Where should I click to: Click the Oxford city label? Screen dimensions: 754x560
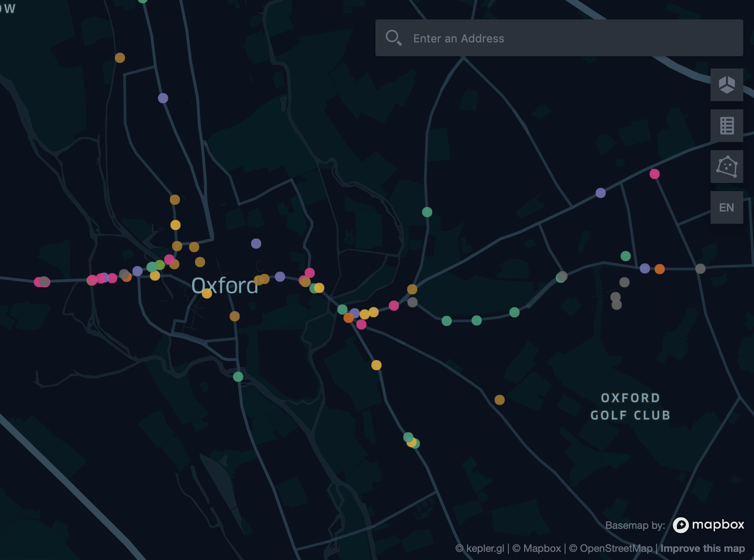(x=225, y=286)
